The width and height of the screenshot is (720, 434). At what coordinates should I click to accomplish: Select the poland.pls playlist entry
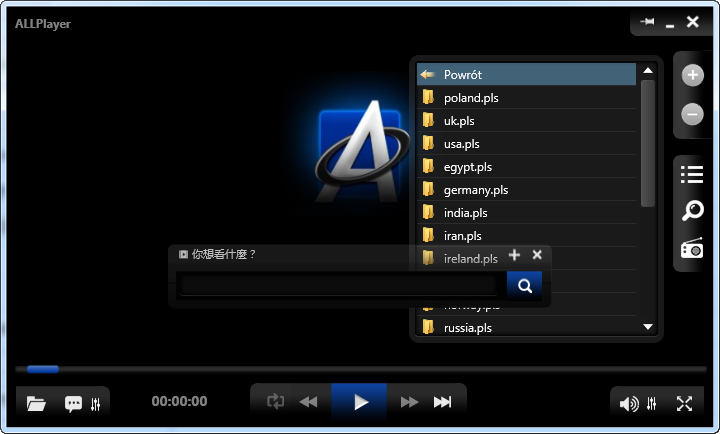pyautogui.click(x=471, y=98)
